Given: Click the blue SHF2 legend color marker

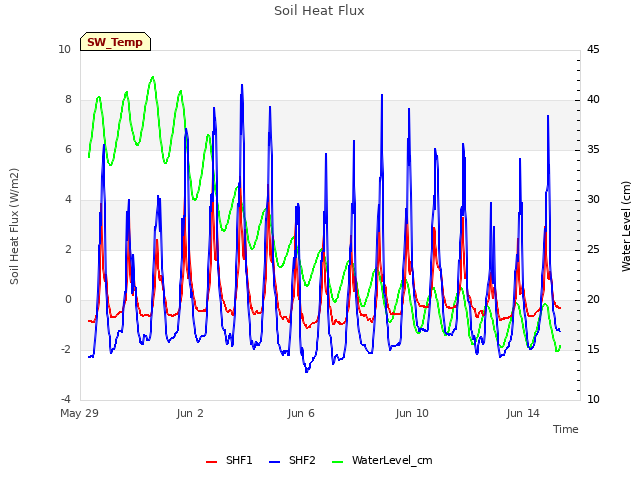Looking at the screenshot, I should click(275, 462).
